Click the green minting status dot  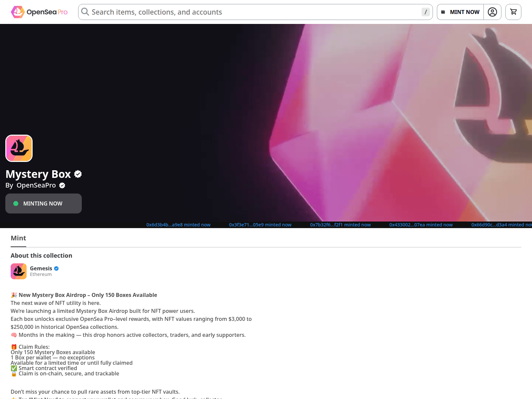pyautogui.click(x=16, y=203)
